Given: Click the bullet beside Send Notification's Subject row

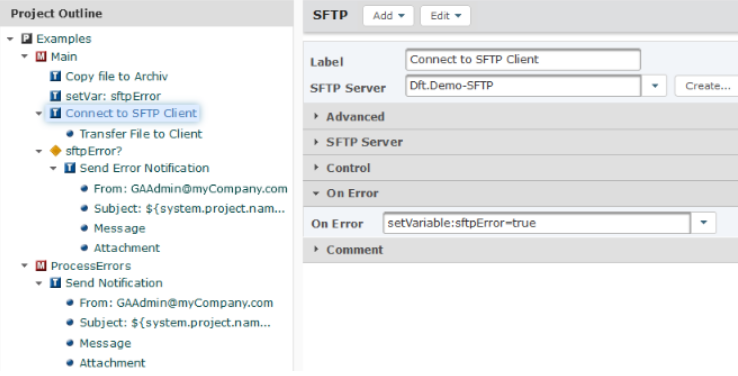Looking at the screenshot, I should (x=70, y=322).
